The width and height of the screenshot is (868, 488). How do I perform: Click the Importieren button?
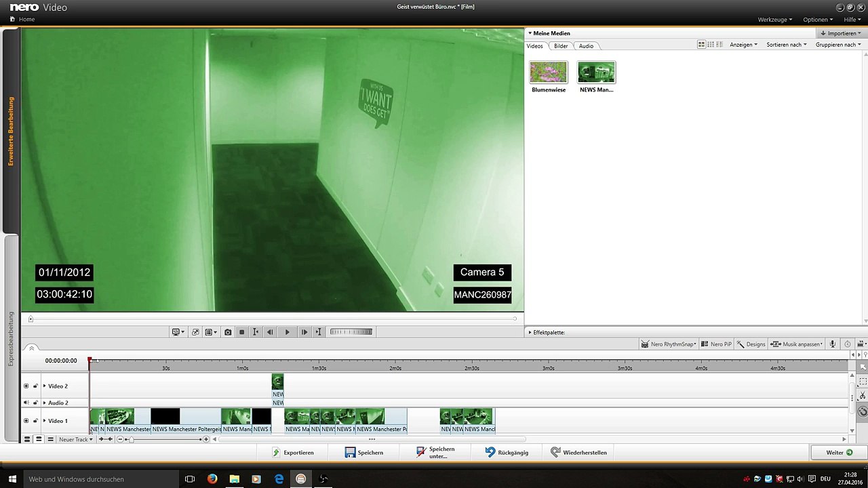click(x=840, y=33)
